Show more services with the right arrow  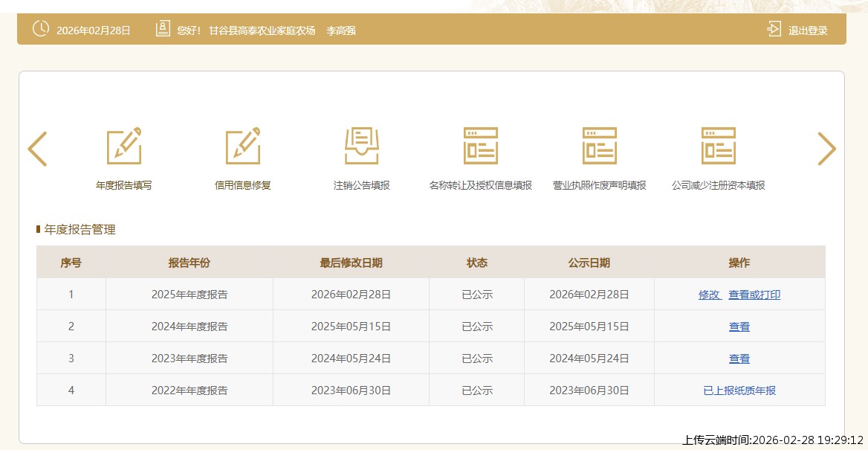click(826, 149)
